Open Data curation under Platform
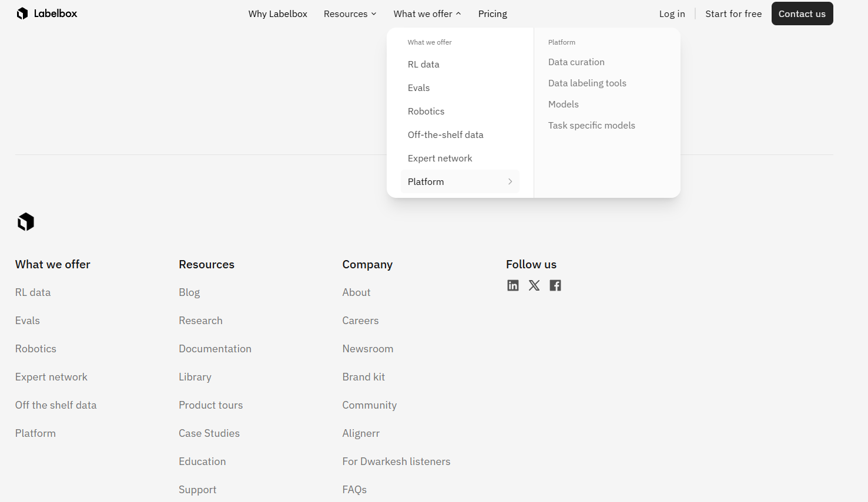Viewport: 868px width, 502px height. pyautogui.click(x=576, y=62)
